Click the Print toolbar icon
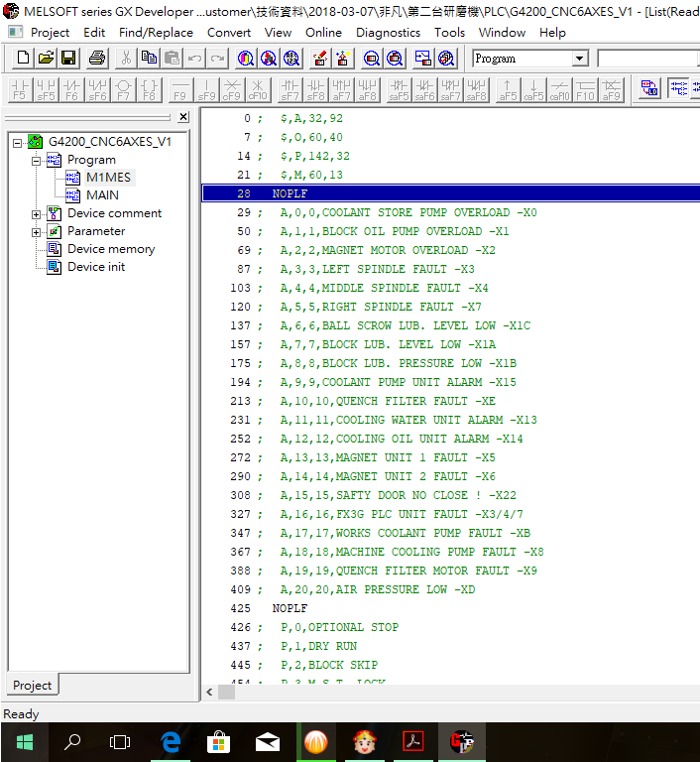This screenshot has height=762, width=700. click(x=97, y=59)
